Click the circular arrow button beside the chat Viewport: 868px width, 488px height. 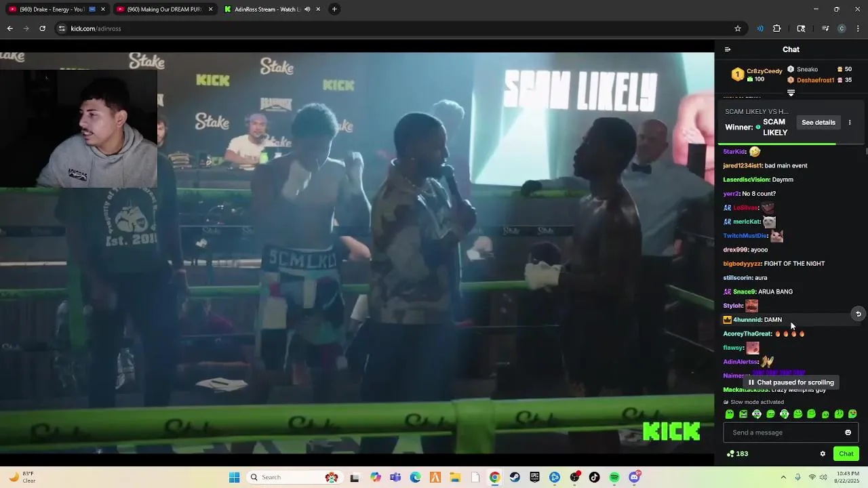pos(858,314)
